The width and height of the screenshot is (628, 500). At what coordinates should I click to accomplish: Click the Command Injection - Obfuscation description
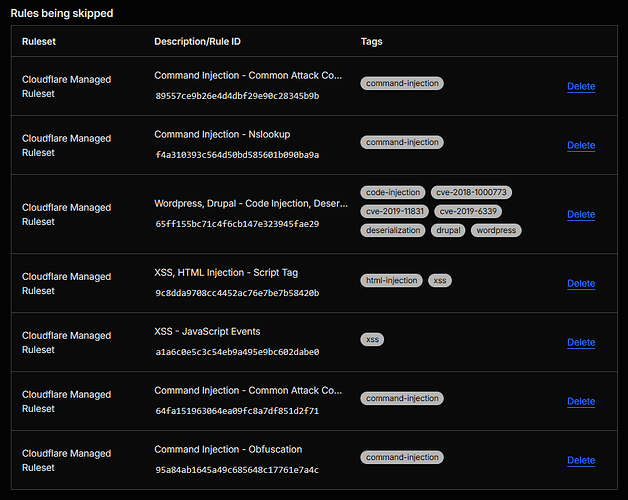click(228, 449)
